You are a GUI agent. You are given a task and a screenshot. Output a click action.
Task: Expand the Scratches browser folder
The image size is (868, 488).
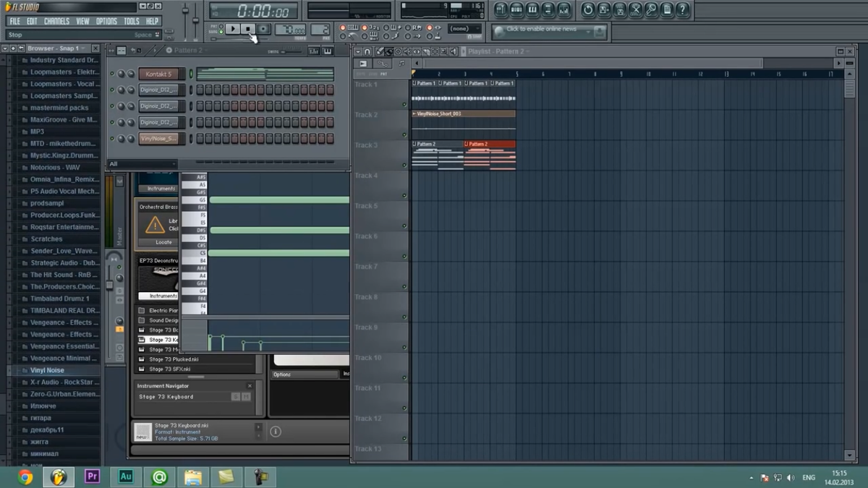click(46, 239)
